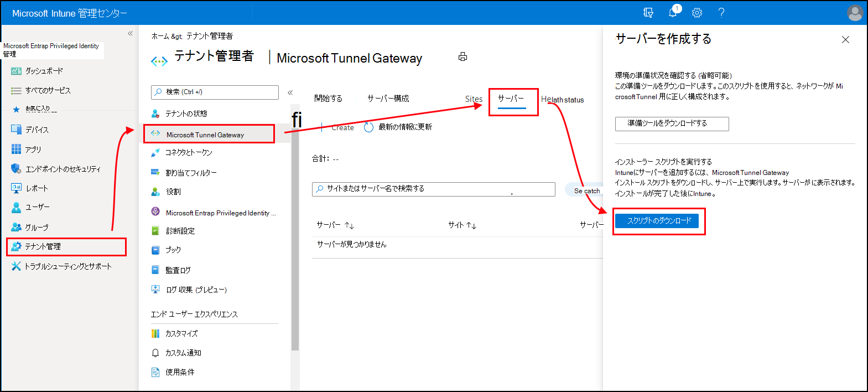Click 最新の情報に更新 refresh button
Viewport: 868px width, 392px height.
tap(398, 127)
